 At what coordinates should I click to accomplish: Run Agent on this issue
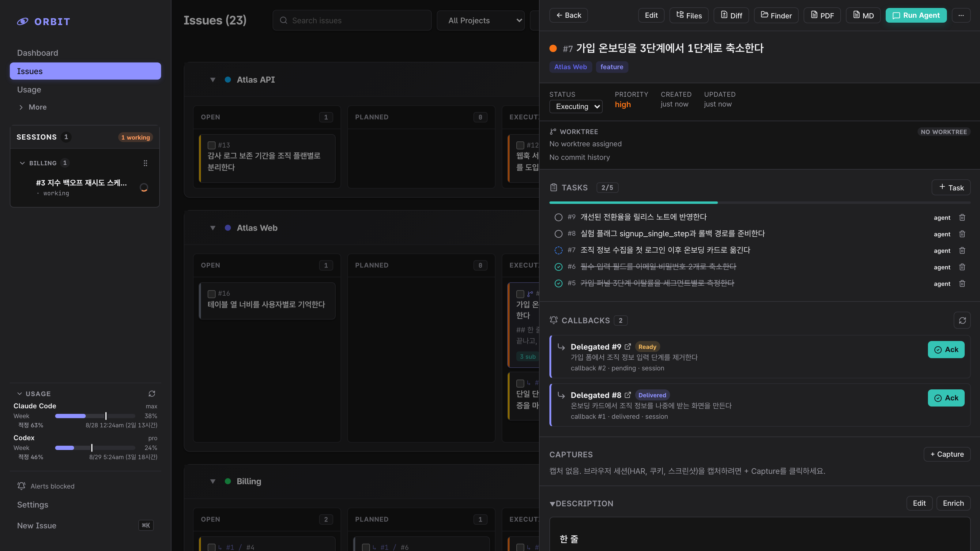[916, 15]
